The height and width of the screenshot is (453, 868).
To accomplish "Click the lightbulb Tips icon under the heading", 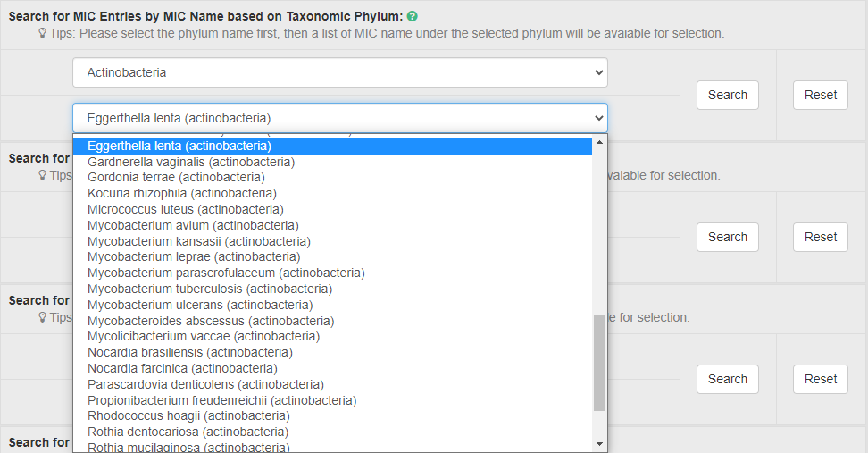I will pyautogui.click(x=42, y=34).
